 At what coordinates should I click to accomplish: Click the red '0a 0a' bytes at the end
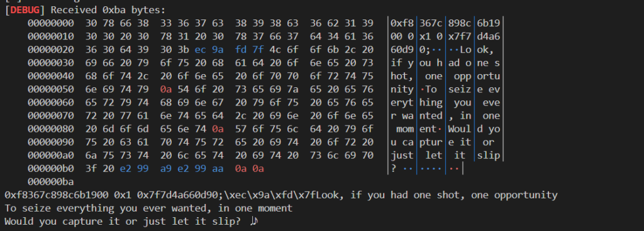[x=249, y=168]
